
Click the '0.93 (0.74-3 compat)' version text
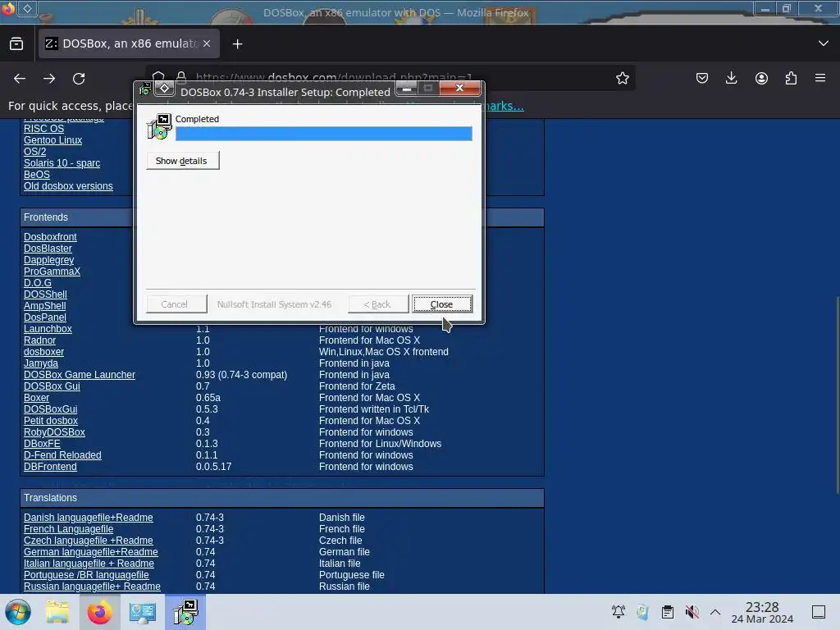(x=242, y=374)
